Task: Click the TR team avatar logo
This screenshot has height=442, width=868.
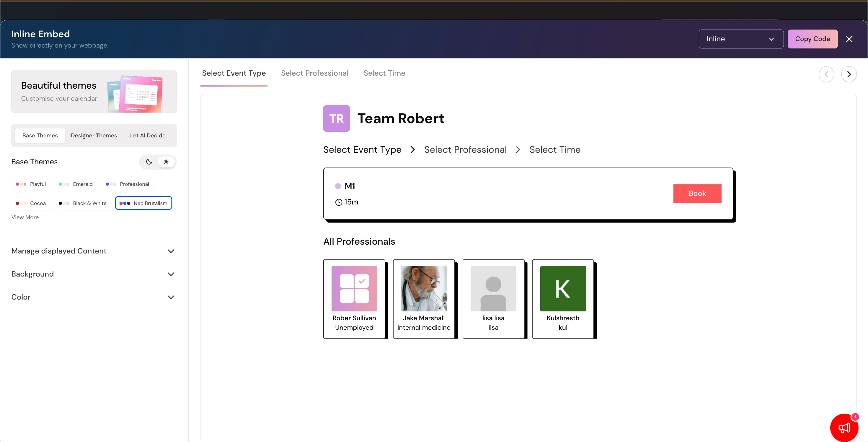Action: tap(336, 118)
